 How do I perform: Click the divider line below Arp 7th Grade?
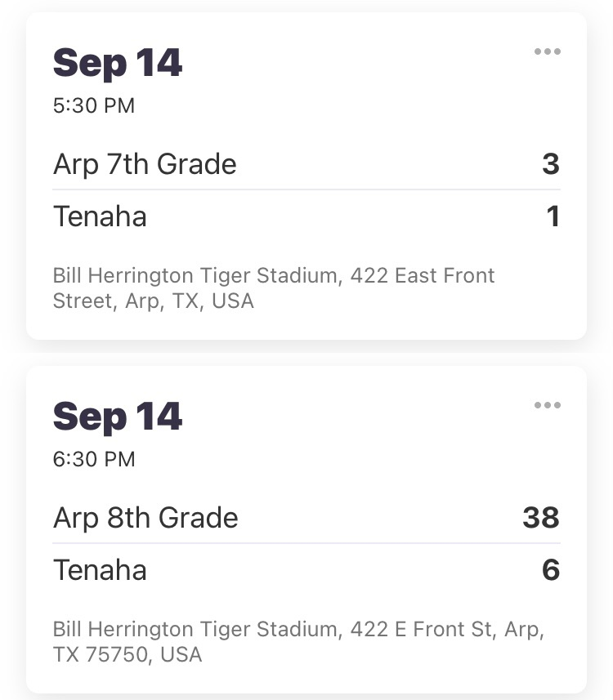tap(306, 189)
